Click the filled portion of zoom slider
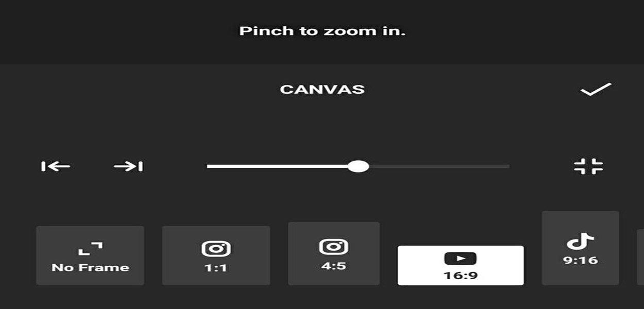Image resolution: width=644 pixels, height=309 pixels. (277, 166)
